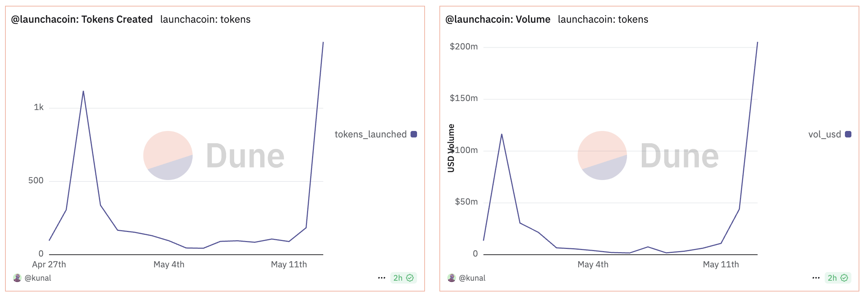Screen dimensions: 868x298
Task: Visit @kunal profile from Volume chart
Action: coord(472,278)
